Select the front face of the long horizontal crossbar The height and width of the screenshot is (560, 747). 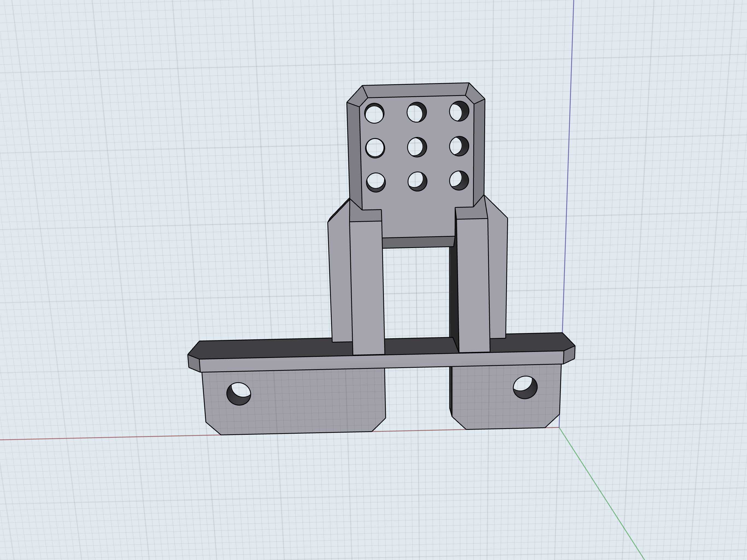[382, 361]
